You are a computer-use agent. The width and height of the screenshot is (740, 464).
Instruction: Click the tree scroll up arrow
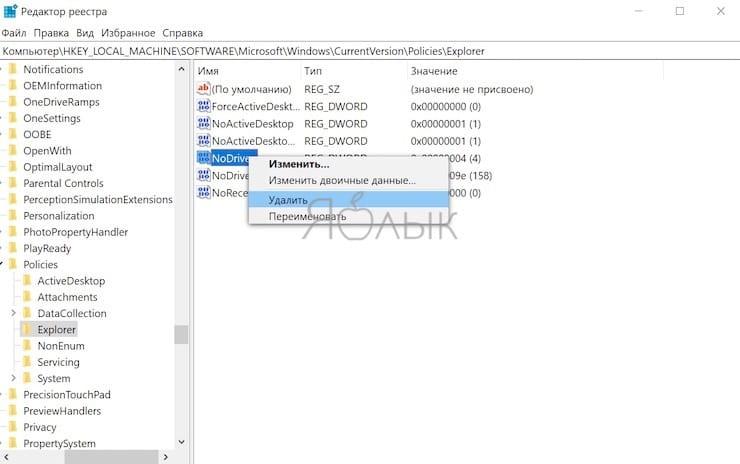(x=181, y=69)
